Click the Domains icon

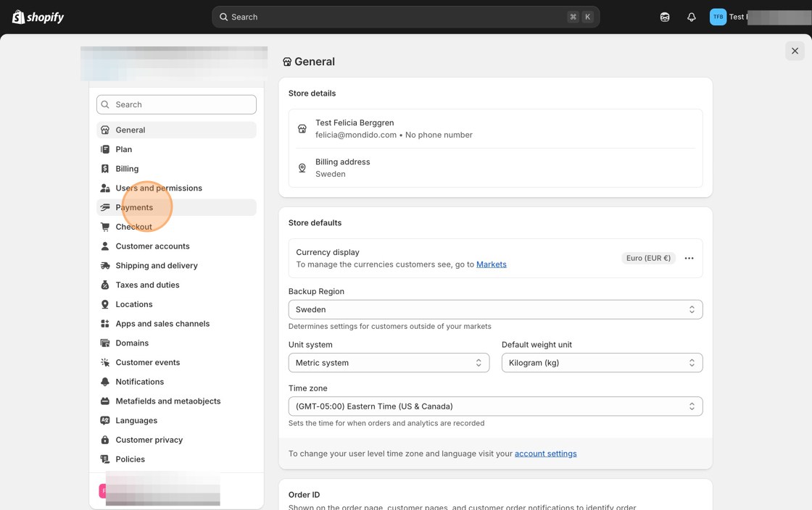pyautogui.click(x=105, y=343)
